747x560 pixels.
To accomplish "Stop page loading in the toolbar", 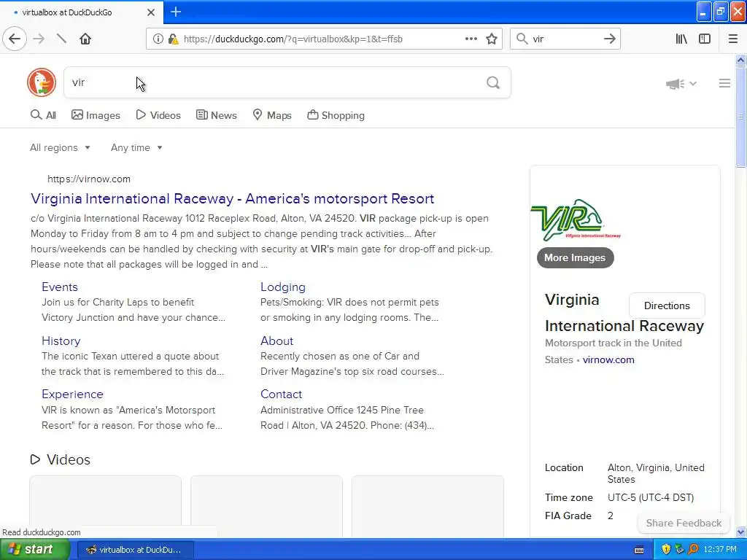I will (61, 39).
